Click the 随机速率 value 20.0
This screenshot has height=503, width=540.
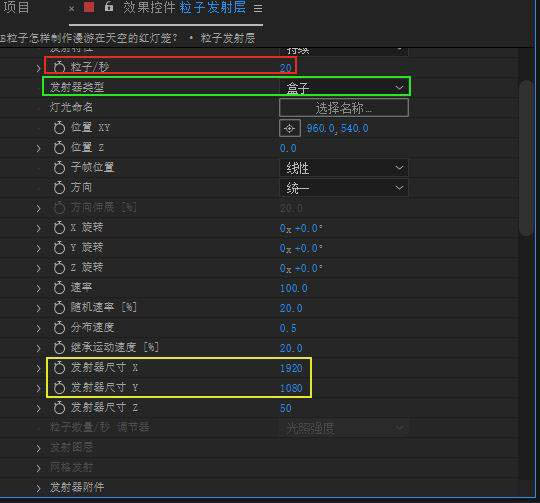(291, 308)
